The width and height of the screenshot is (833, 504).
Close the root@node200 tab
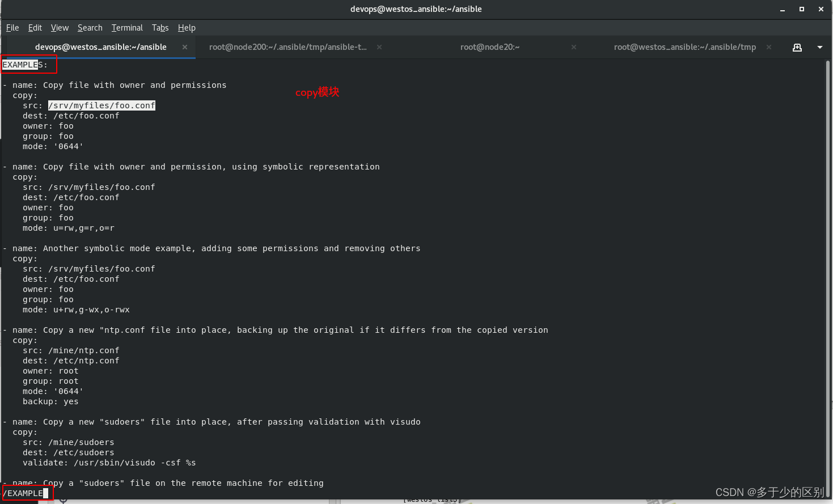click(379, 47)
